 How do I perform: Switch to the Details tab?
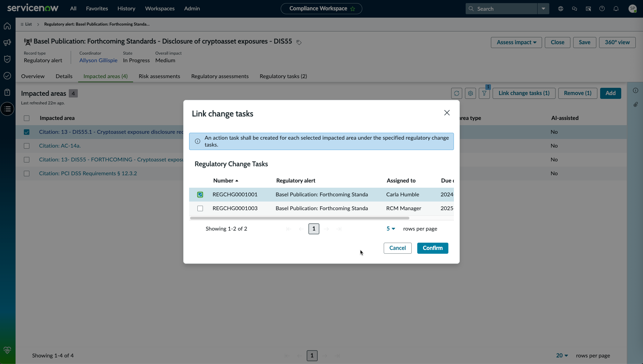pyautogui.click(x=64, y=76)
